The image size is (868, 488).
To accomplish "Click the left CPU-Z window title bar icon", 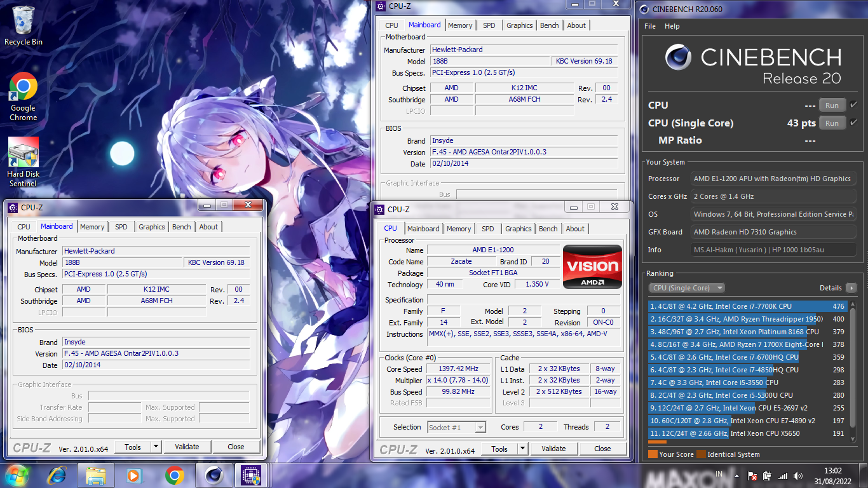I will (13, 207).
